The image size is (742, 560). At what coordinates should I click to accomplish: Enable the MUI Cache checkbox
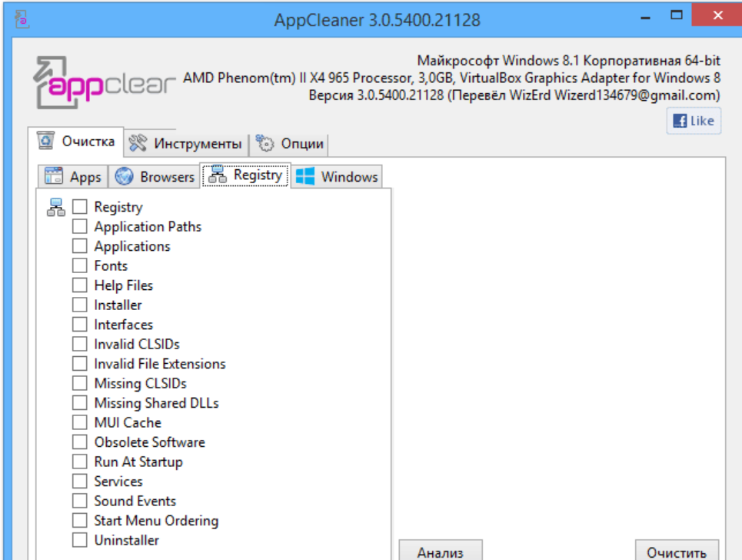click(x=80, y=423)
